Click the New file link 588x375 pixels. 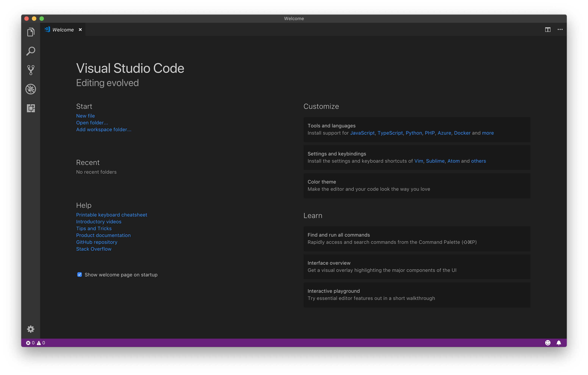coord(85,116)
